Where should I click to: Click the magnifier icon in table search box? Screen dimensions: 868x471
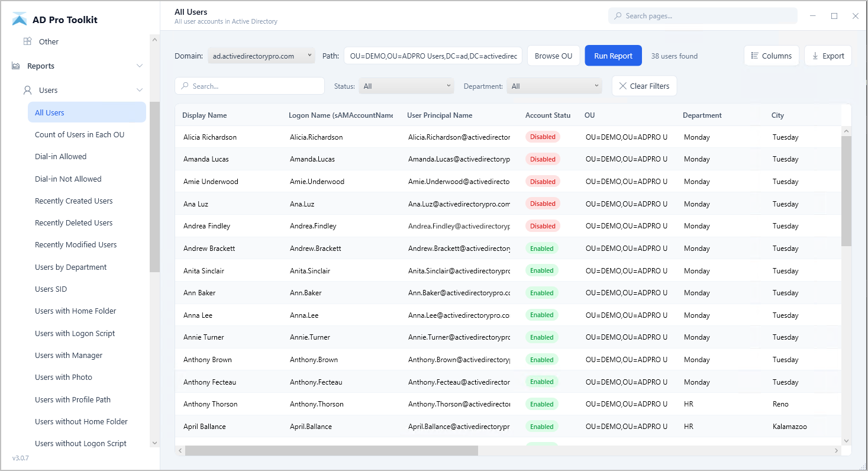pyautogui.click(x=185, y=86)
